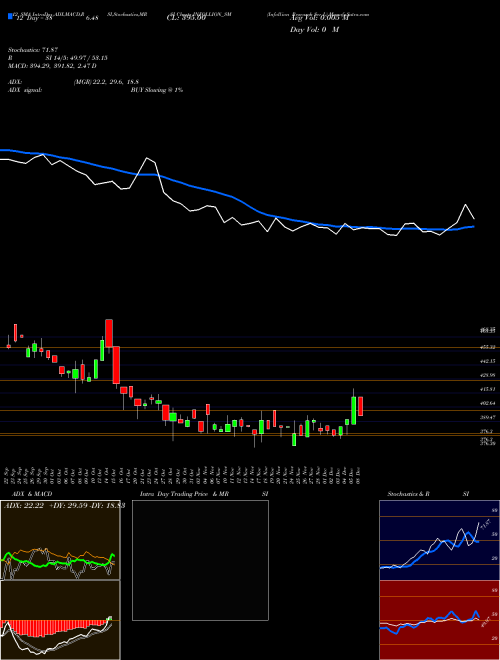Click the ADX line chart panel
The height and width of the screenshot is (660, 500).
pyautogui.click(x=60, y=540)
